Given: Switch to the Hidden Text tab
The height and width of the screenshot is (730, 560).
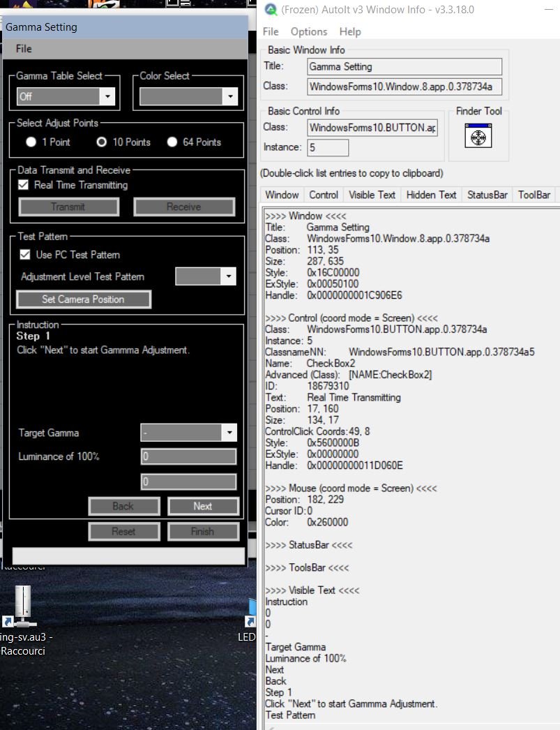Looking at the screenshot, I should pos(431,195).
